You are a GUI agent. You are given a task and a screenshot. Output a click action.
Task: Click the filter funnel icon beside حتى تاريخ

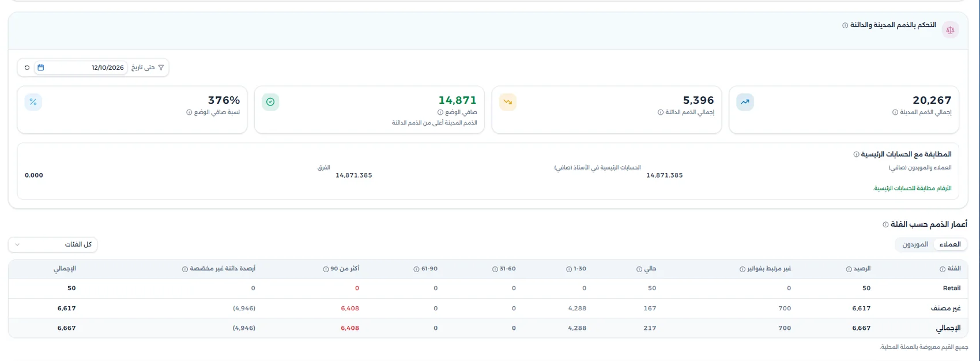click(161, 67)
